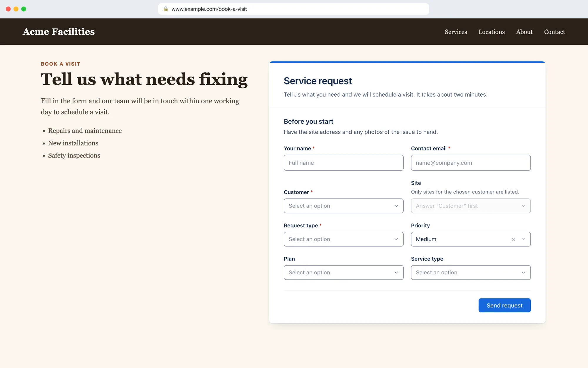Click the "Service type" field label

pyautogui.click(x=427, y=259)
